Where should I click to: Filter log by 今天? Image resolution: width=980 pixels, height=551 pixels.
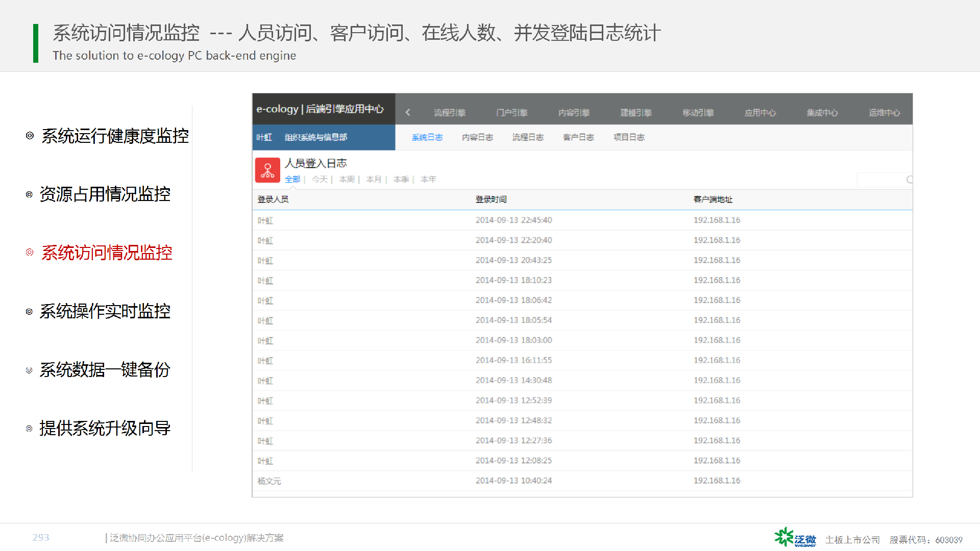coord(320,180)
